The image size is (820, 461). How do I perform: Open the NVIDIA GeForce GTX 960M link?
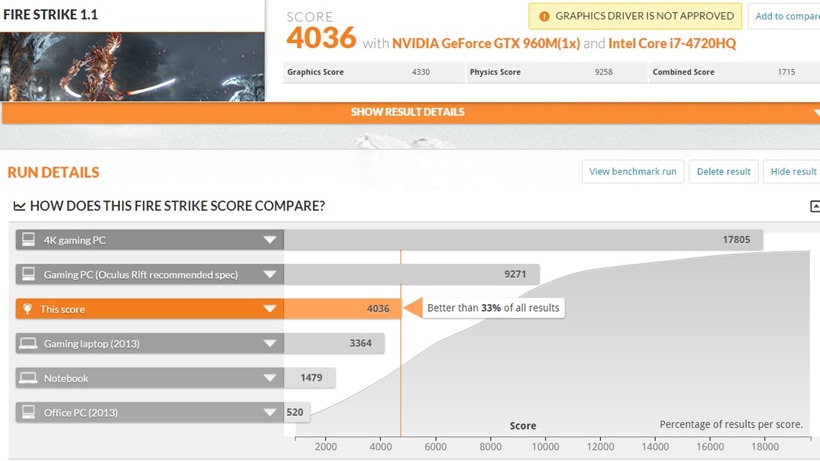pyautogui.click(x=486, y=43)
